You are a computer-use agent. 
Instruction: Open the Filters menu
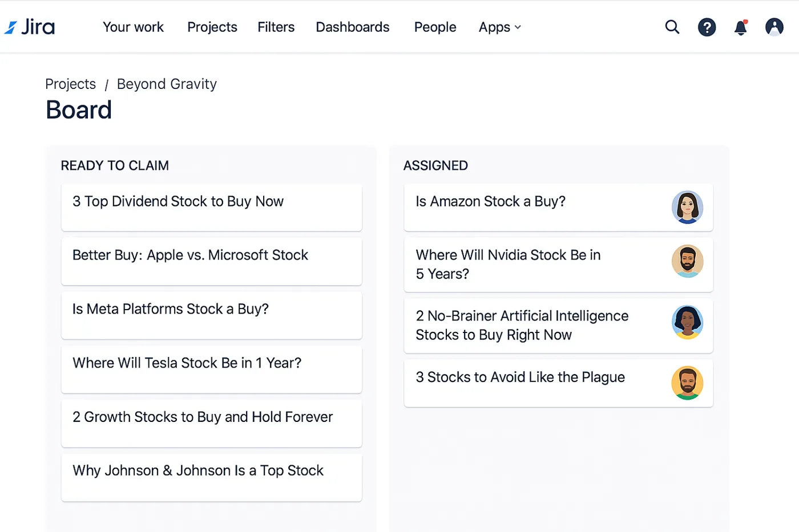click(x=276, y=27)
